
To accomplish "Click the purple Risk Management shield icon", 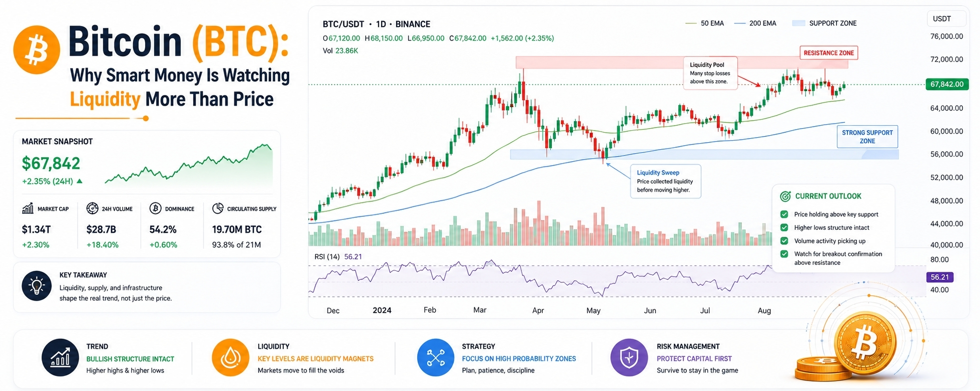I will click(629, 357).
